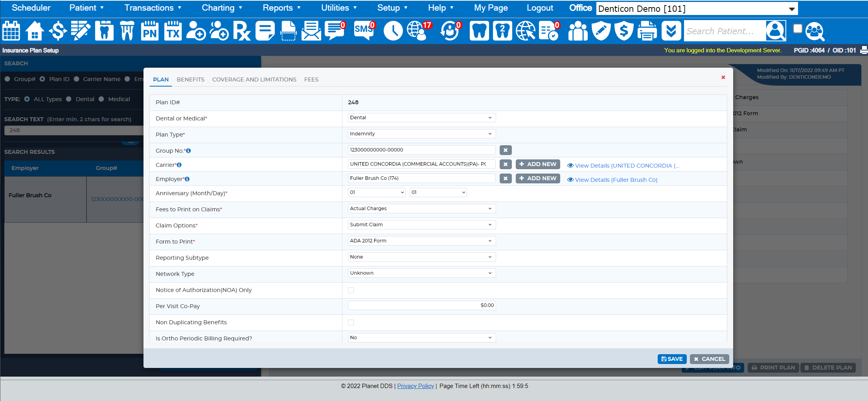Open the Scheduler calendar icon
Viewport: 868px width, 401px height.
coord(11,31)
